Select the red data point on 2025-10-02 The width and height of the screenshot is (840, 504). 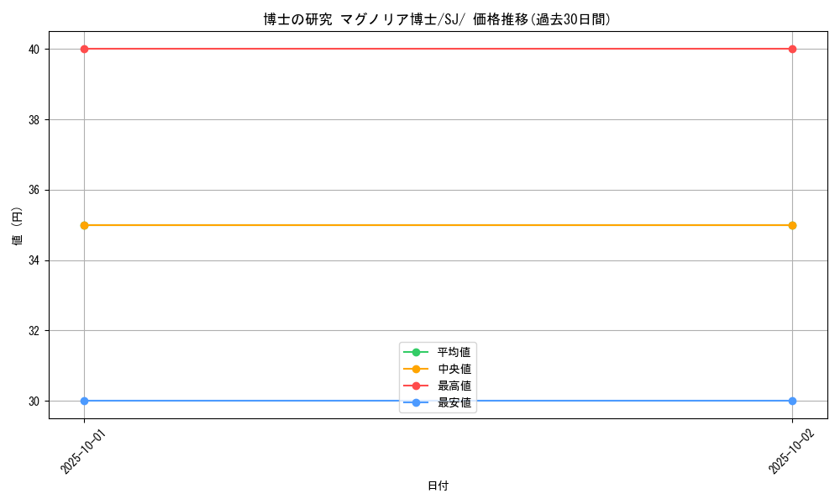(x=792, y=49)
